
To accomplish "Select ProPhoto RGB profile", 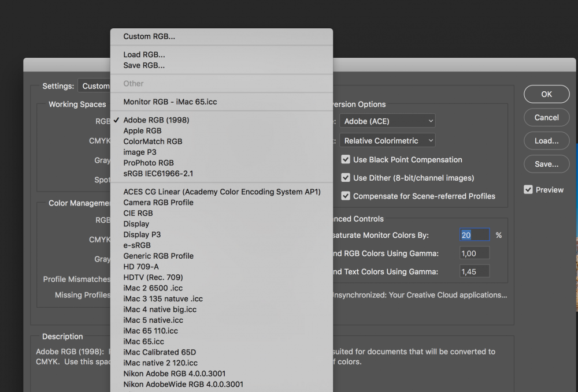I will click(x=221, y=163).
